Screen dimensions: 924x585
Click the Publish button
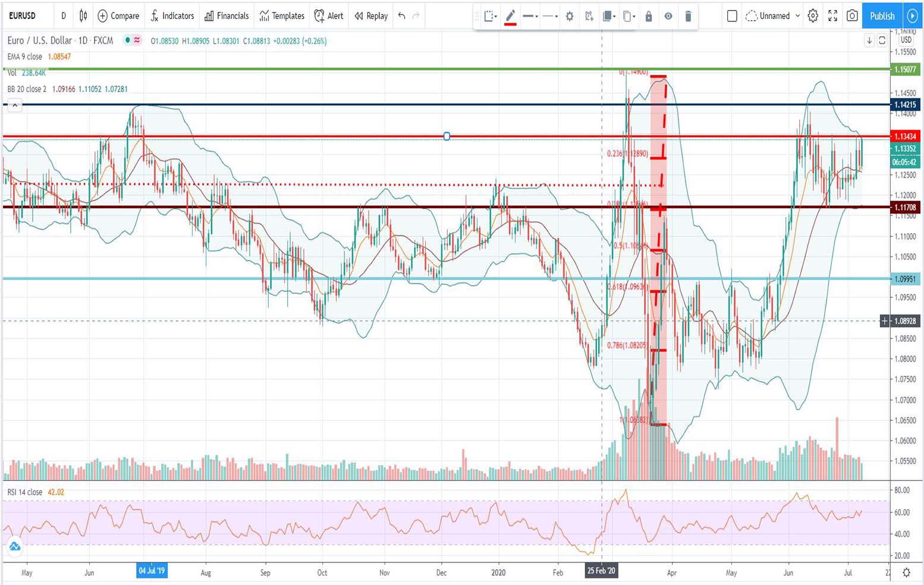click(882, 16)
